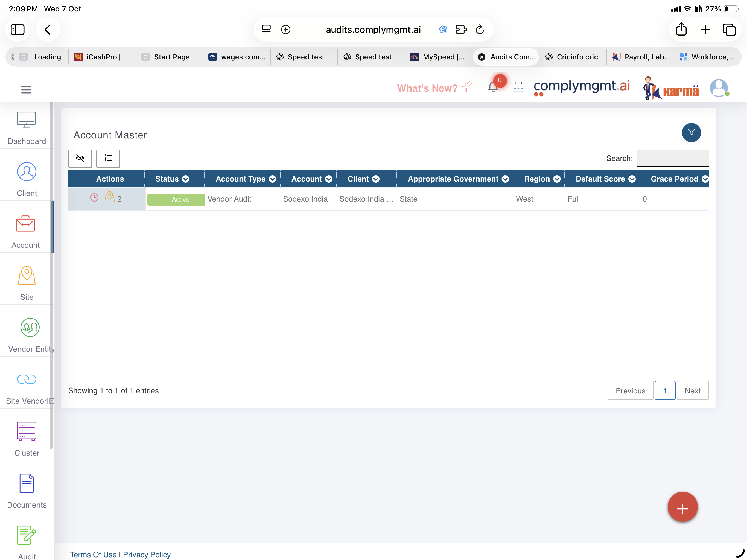Click into the Search input field
This screenshot has width=747, height=560.
(672, 158)
